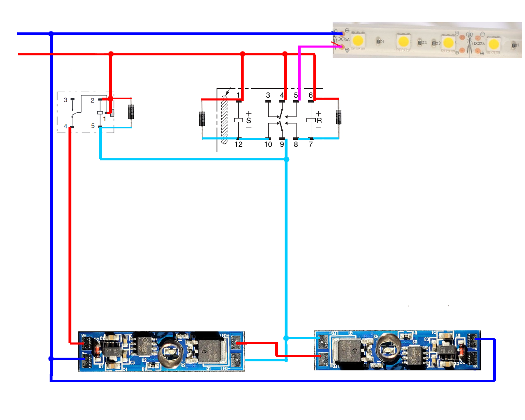Select terminal 7 label on bistable relay

310,144
